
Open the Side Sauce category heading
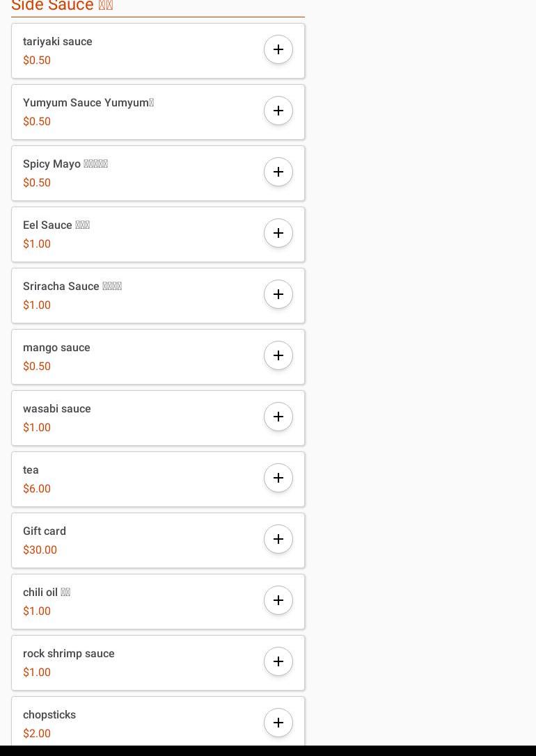coord(62,6)
